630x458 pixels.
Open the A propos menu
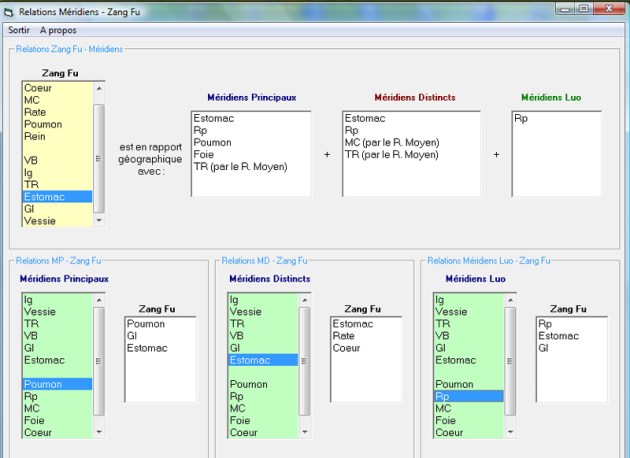tap(59, 30)
